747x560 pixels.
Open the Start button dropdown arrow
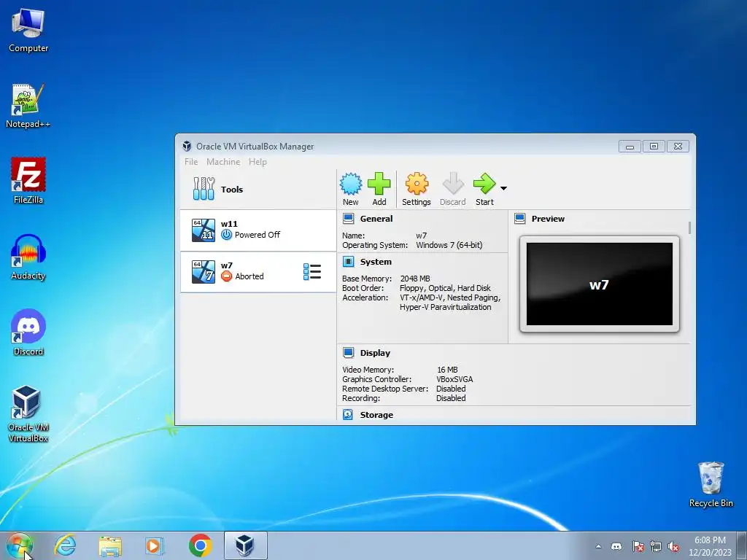coord(503,188)
